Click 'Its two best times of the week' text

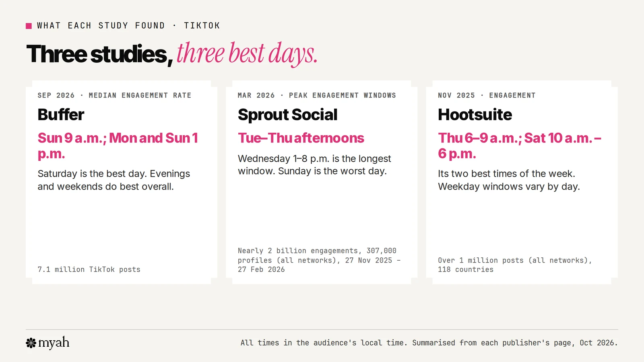[509, 180]
